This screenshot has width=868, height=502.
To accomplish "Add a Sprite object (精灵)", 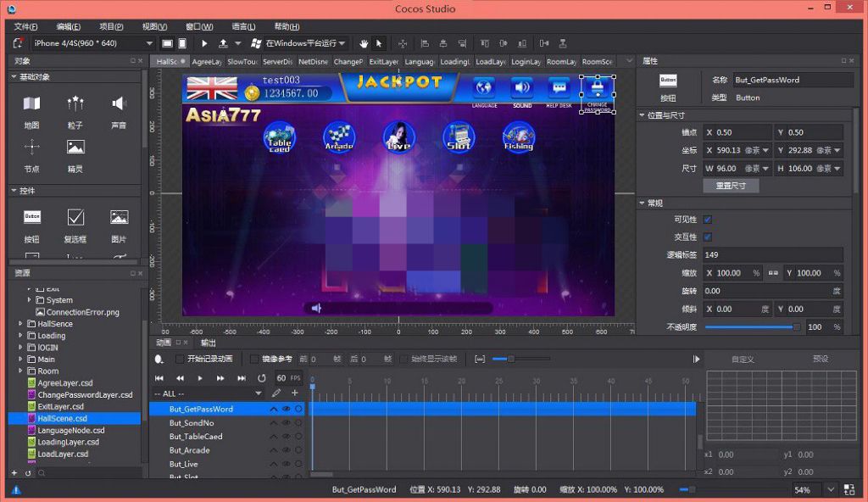I will (x=75, y=156).
